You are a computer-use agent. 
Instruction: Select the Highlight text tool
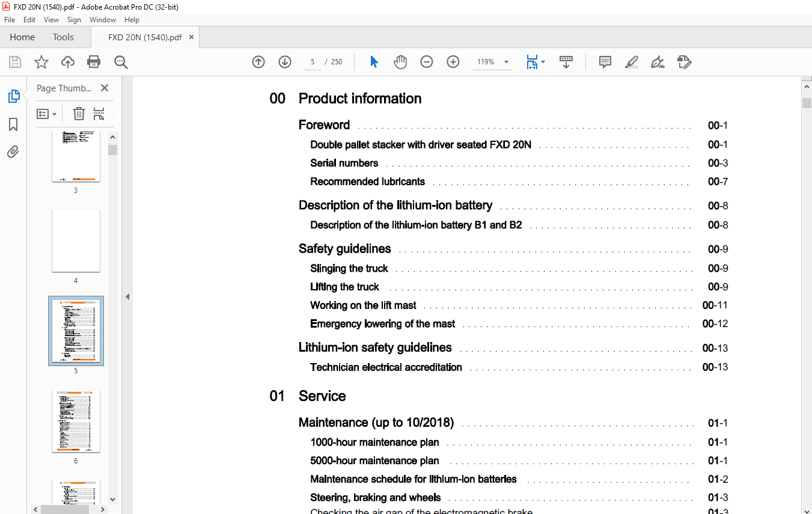coord(631,62)
